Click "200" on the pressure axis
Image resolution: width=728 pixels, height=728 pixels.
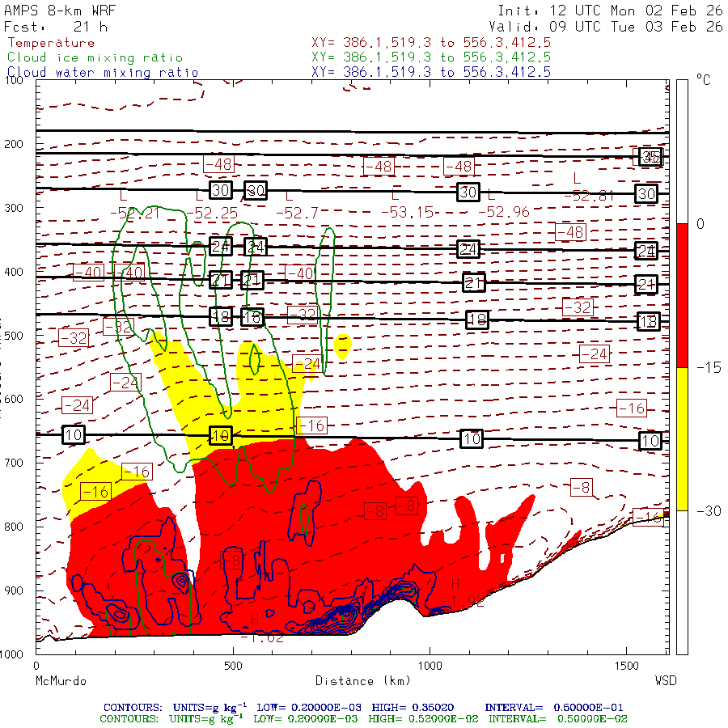point(14,145)
